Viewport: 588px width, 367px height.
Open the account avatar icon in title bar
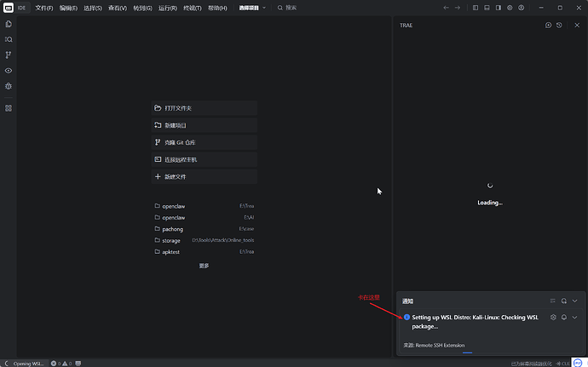(x=522, y=8)
